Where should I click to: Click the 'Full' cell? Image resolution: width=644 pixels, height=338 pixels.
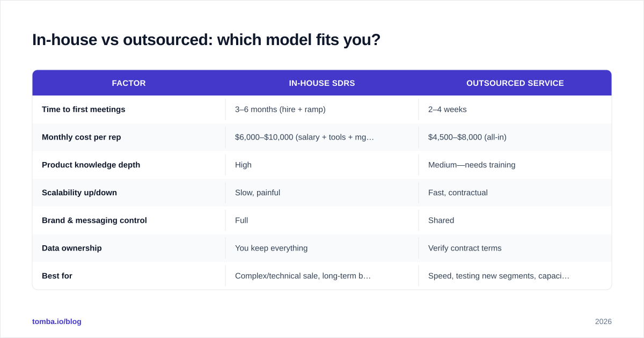coord(322,221)
